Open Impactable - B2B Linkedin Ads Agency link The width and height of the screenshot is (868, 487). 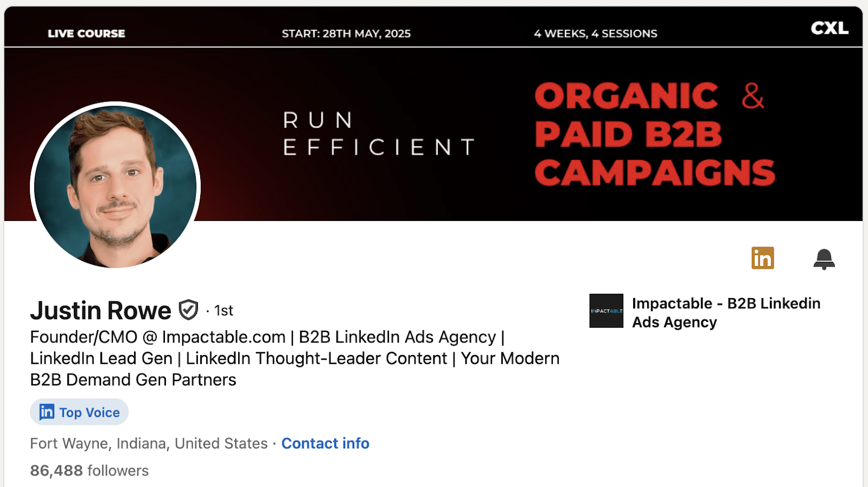coord(726,313)
